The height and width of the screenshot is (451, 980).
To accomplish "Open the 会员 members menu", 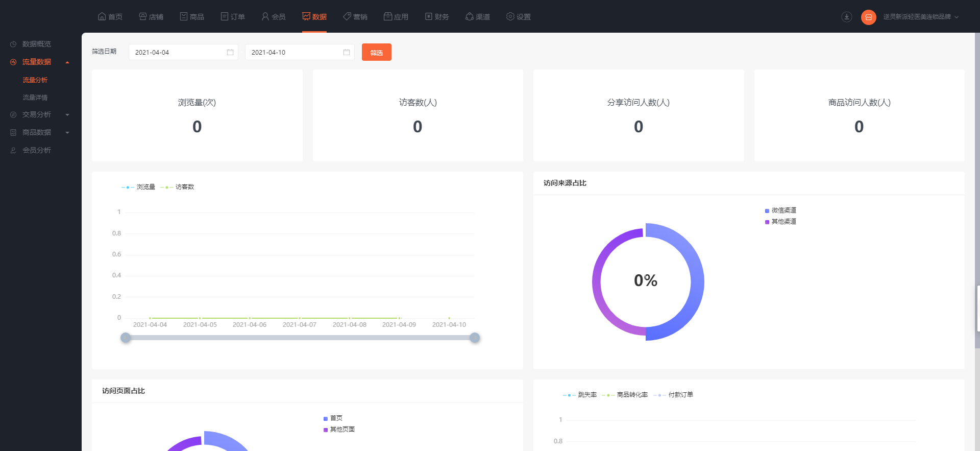I will (x=274, y=17).
